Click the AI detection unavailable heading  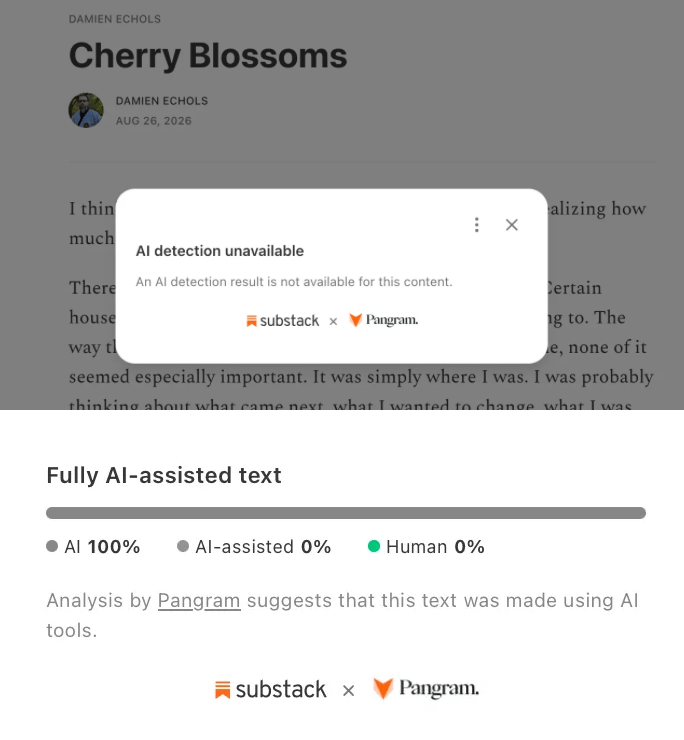tap(220, 251)
